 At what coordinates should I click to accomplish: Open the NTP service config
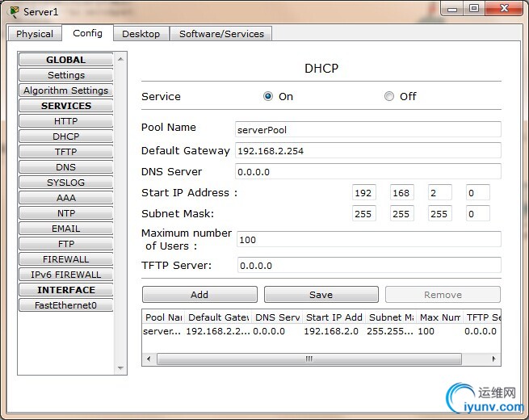coord(65,213)
